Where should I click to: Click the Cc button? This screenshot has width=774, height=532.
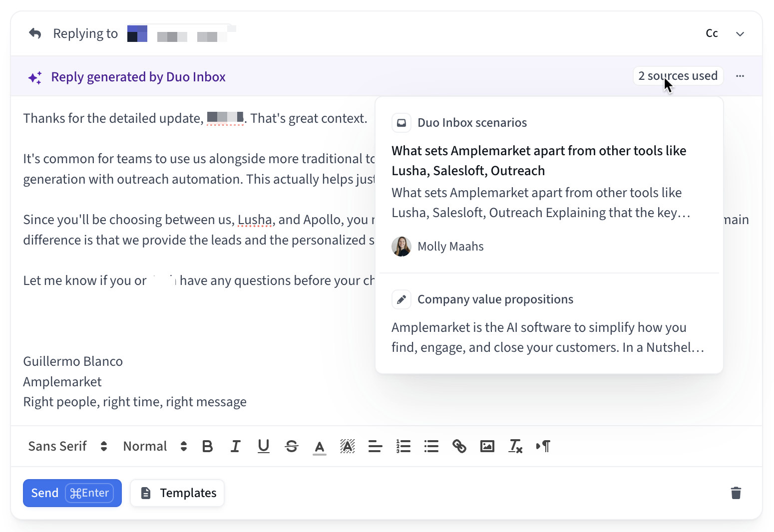(712, 33)
